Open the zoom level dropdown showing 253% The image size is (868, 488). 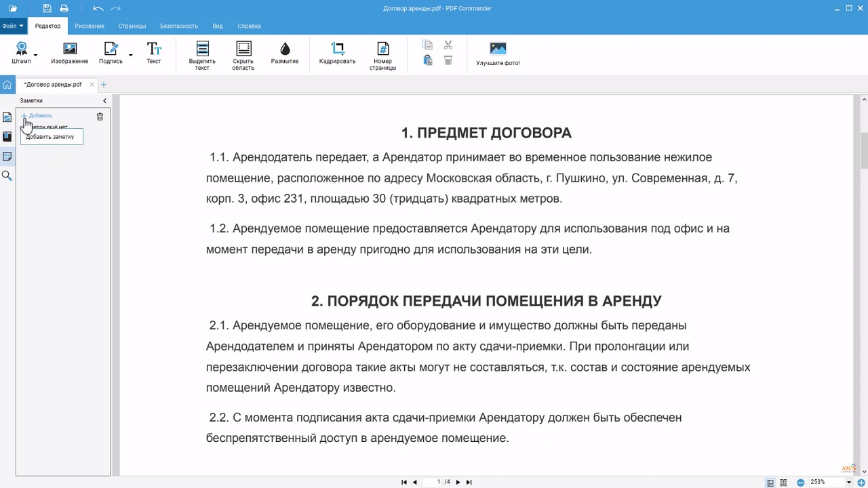click(848, 483)
